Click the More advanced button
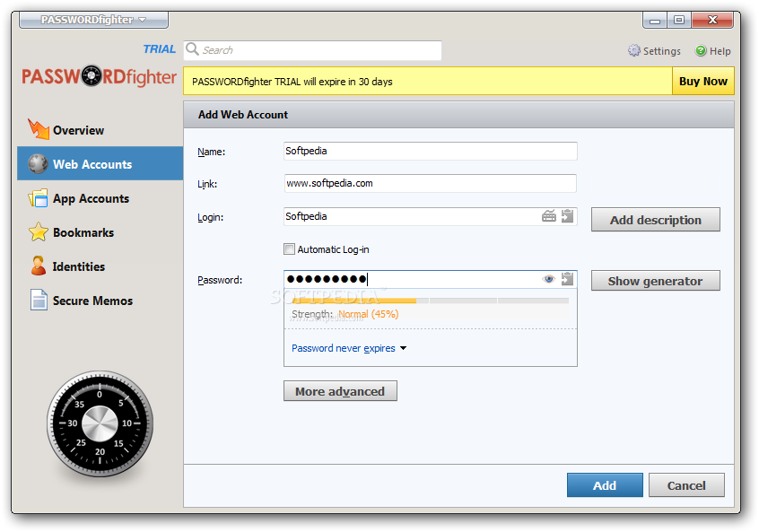 (x=340, y=391)
